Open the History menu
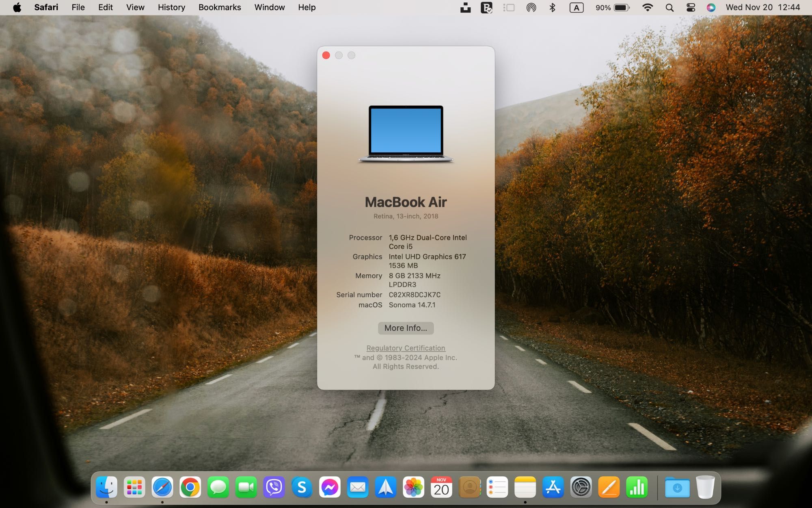The height and width of the screenshot is (508, 812). pos(171,7)
